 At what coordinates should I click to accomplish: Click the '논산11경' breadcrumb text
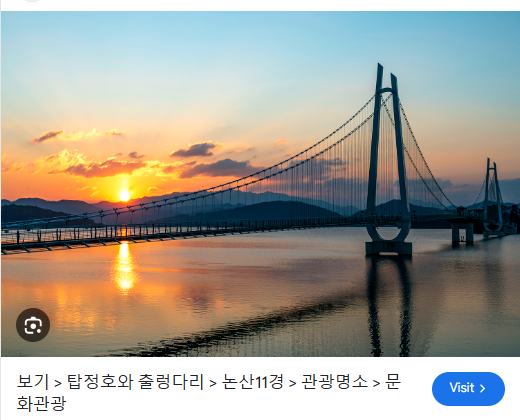[x=253, y=382]
